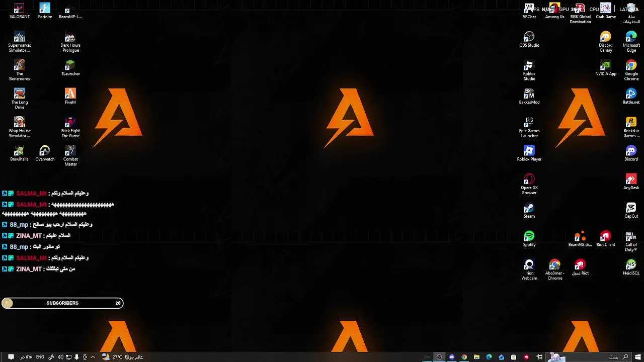Select the BeamNG.drive icon
The height and width of the screenshot is (362, 644).
(x=580, y=239)
